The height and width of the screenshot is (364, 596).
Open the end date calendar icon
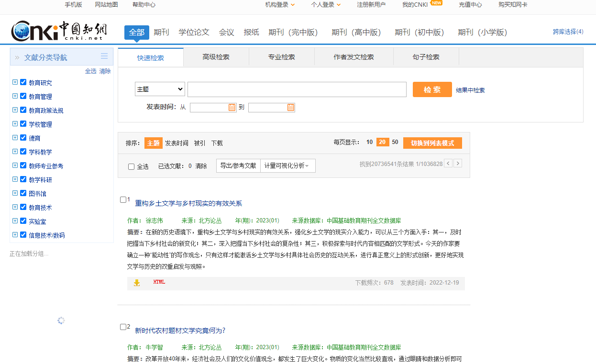click(290, 107)
